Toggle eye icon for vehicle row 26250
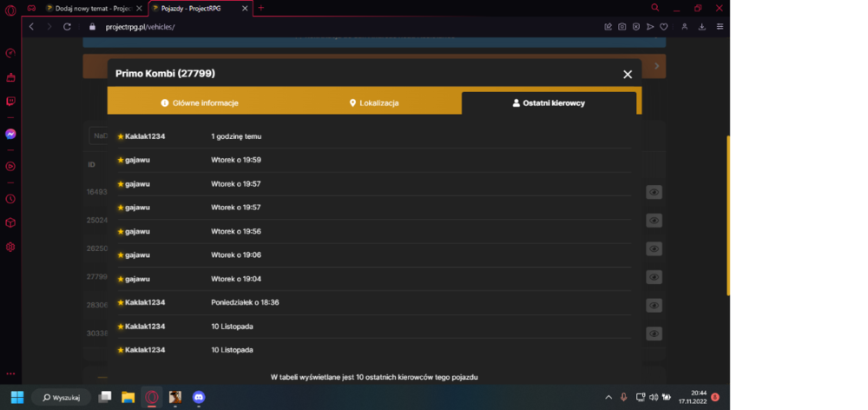 (x=654, y=248)
